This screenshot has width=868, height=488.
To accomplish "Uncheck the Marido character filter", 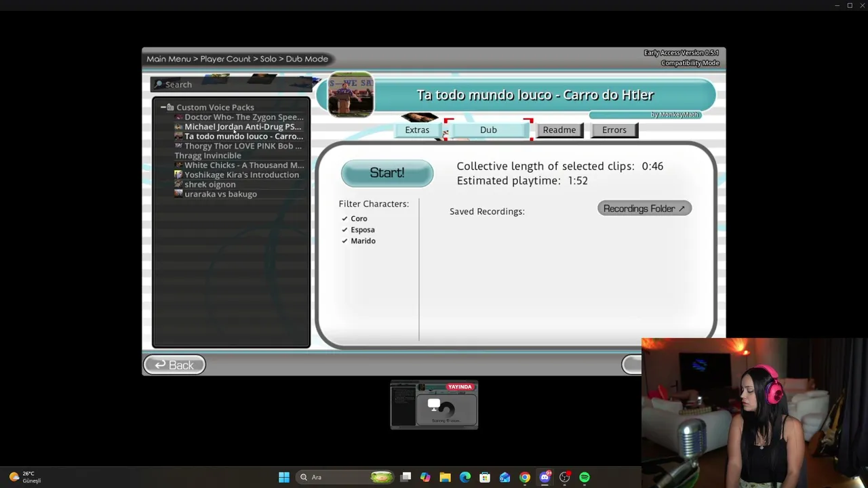I will (x=344, y=241).
